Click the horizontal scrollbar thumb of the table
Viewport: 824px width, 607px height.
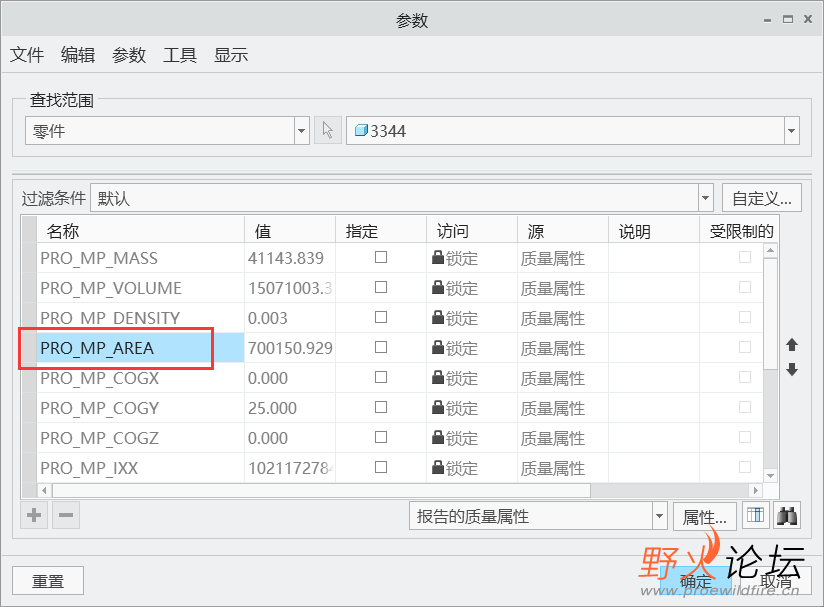322,490
